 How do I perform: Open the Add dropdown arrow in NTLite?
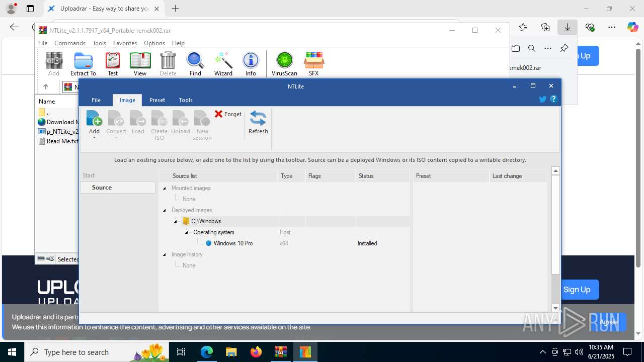click(94, 138)
